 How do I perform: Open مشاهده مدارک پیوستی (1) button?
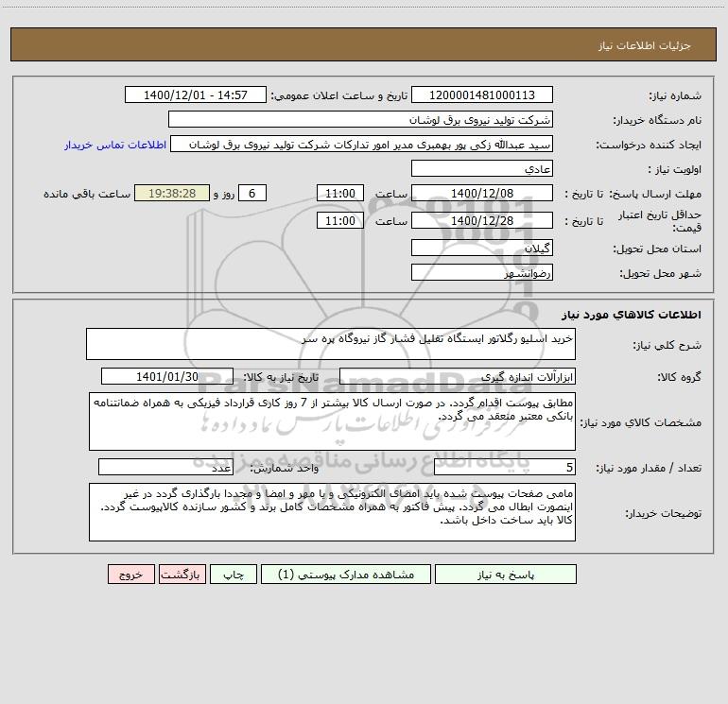click(x=346, y=574)
